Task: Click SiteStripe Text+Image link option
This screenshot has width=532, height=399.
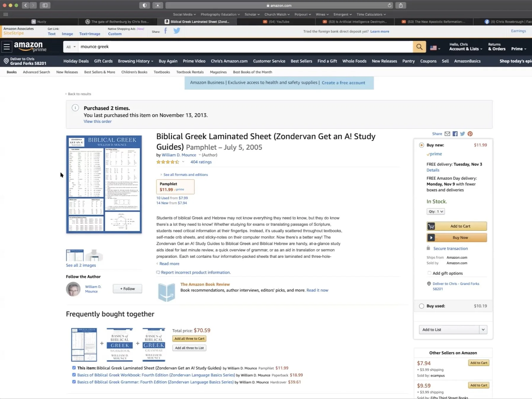Action: (90, 34)
